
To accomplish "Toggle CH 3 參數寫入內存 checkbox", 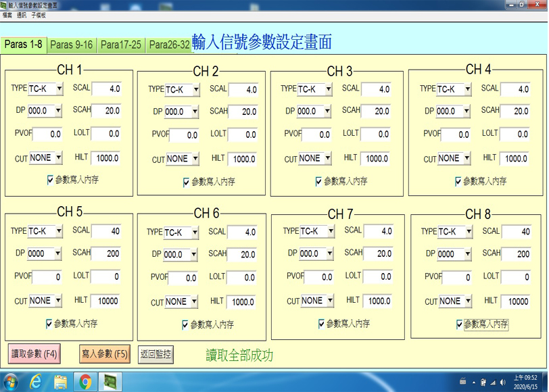I will 318,181.
